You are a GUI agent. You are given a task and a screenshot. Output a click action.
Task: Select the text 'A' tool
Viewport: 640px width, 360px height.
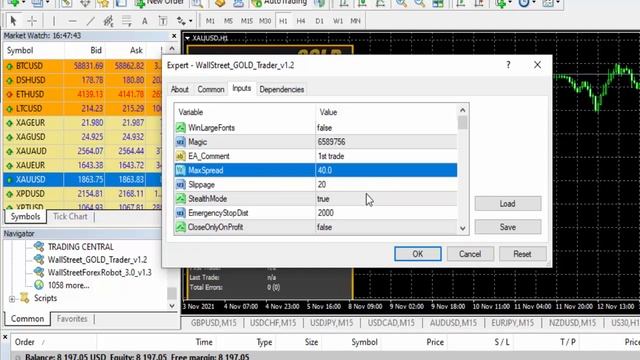tap(144, 21)
